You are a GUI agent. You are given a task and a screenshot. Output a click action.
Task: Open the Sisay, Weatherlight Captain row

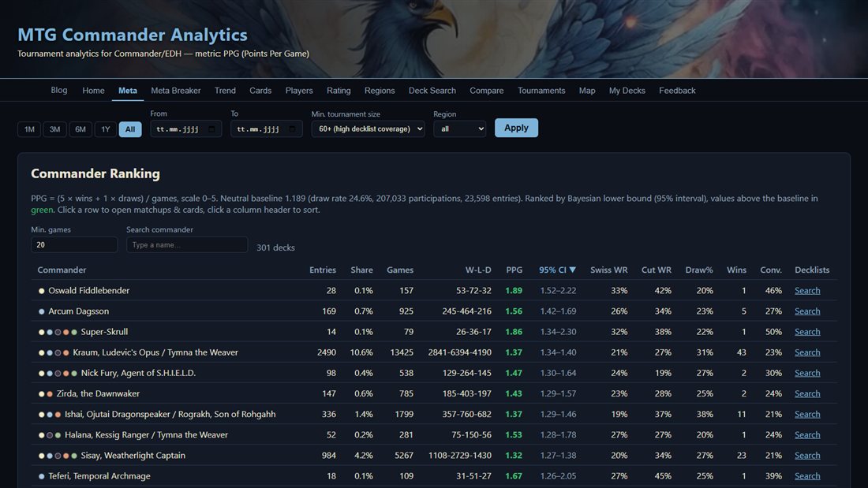pyautogui.click(x=434, y=456)
